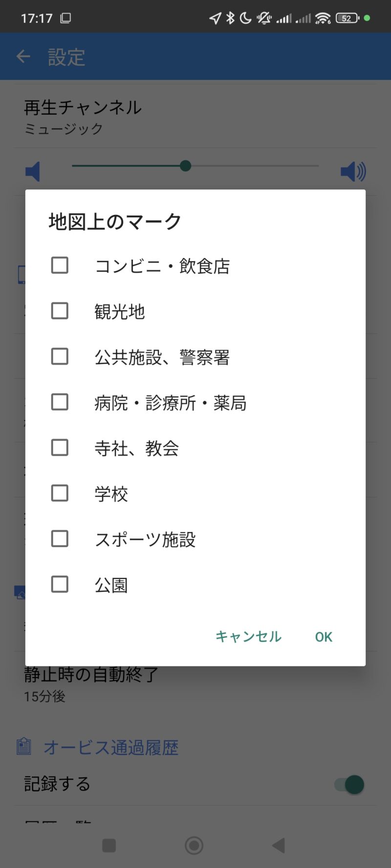Enable the 観光地 checkbox
Screen dimensions: 391x868
[x=60, y=311]
